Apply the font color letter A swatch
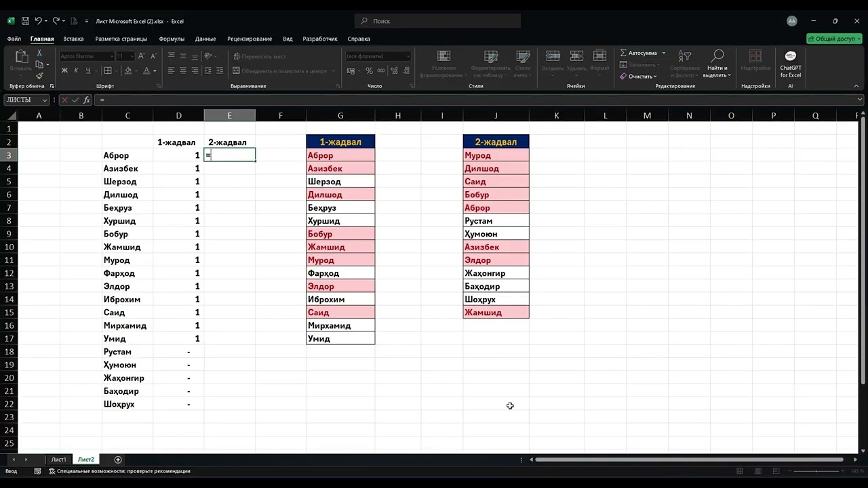Screen dimensions: 868x488 [147, 70]
